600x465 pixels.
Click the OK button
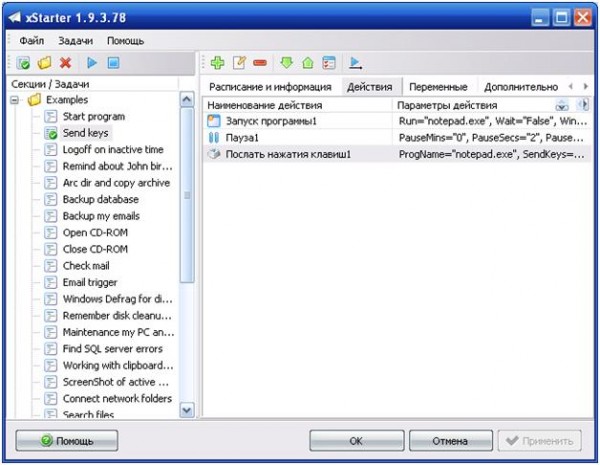(356, 441)
